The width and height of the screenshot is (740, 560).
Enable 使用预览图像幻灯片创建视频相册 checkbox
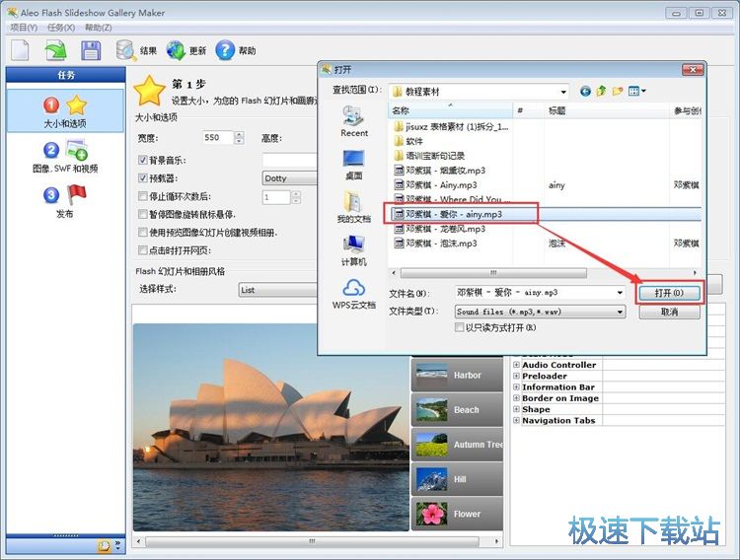click(x=142, y=232)
